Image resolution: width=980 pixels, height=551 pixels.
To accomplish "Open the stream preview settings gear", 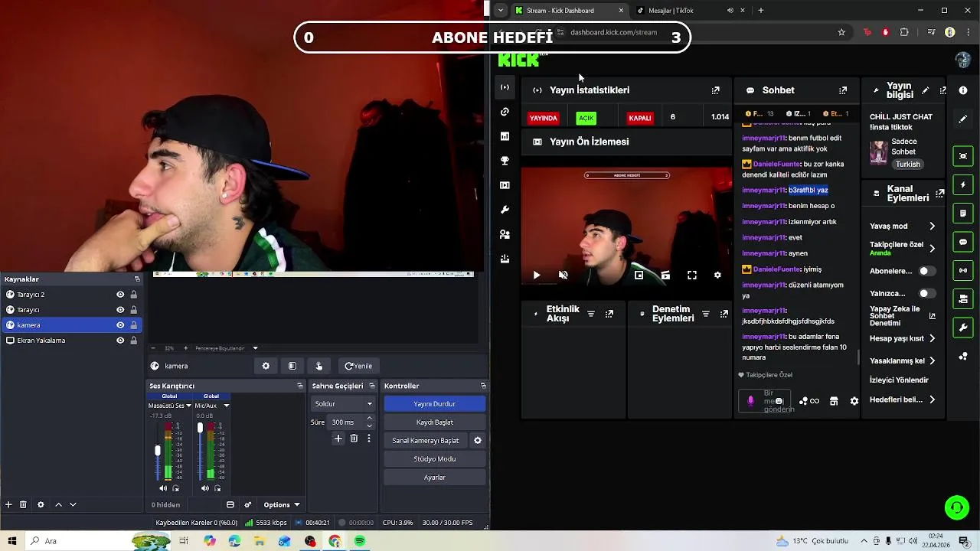I will click(x=717, y=275).
